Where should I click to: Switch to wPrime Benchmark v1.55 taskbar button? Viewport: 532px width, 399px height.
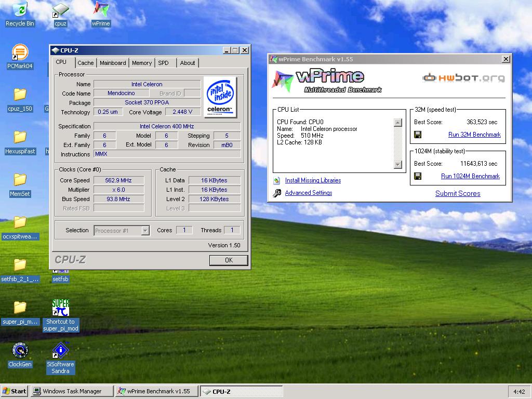tap(156, 391)
